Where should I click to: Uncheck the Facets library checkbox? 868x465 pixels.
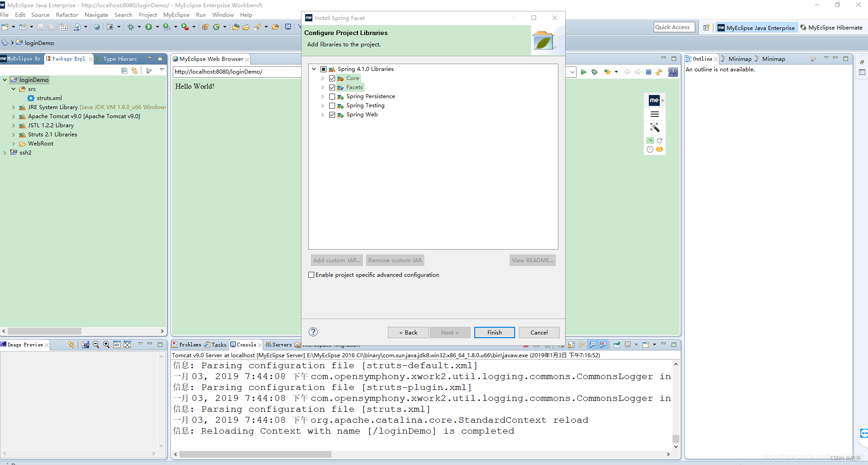[332, 87]
